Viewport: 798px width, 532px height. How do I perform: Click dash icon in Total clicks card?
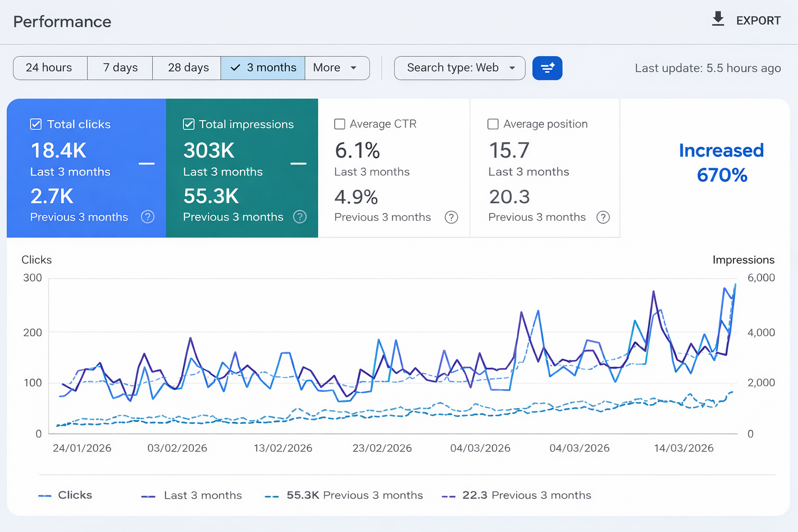click(x=147, y=164)
